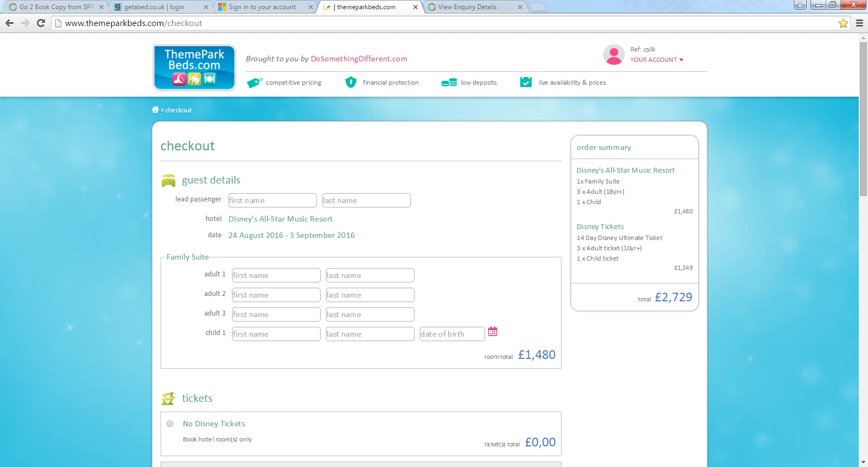
Task: Click the adult 3 first name field
Action: click(276, 314)
